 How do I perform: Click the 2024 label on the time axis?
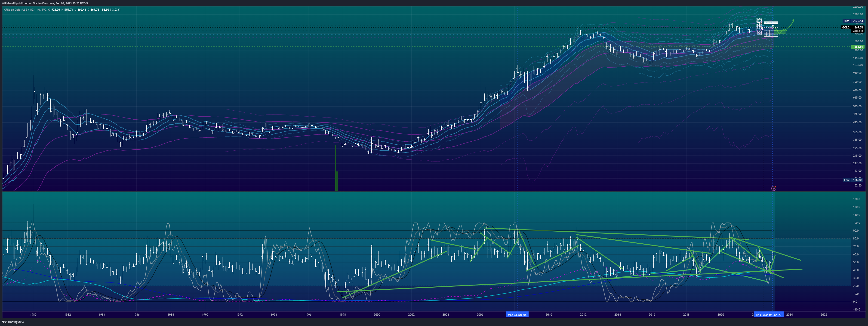789,314
